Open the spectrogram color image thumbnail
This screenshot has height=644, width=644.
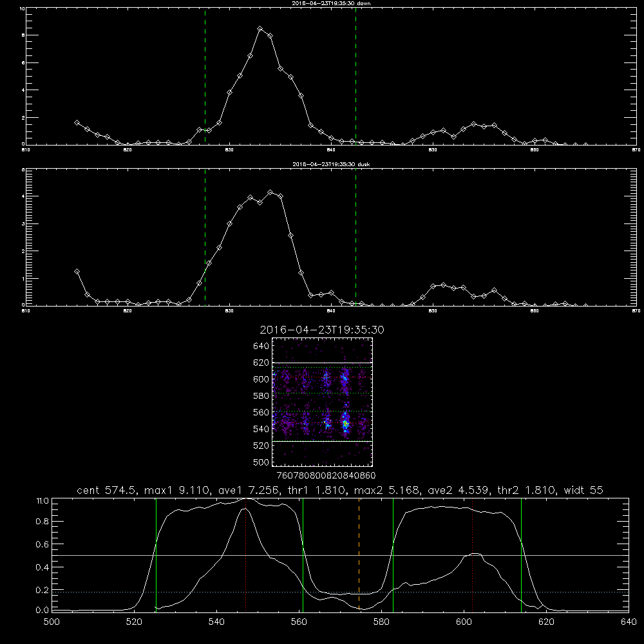pos(323,402)
